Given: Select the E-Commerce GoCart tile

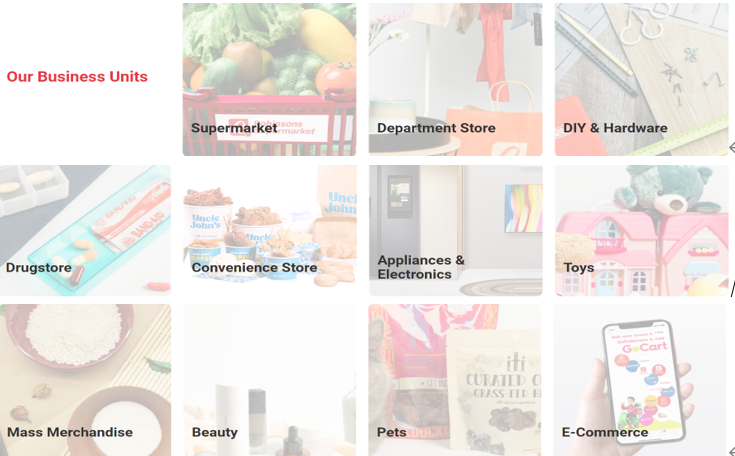Looking at the screenshot, I should pos(640,380).
